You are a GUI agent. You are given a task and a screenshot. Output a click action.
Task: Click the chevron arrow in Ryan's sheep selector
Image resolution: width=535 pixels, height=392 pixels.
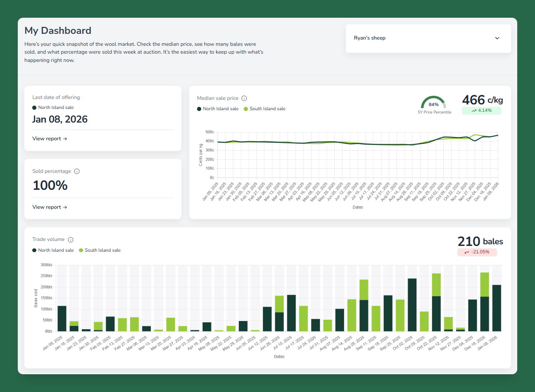click(497, 38)
